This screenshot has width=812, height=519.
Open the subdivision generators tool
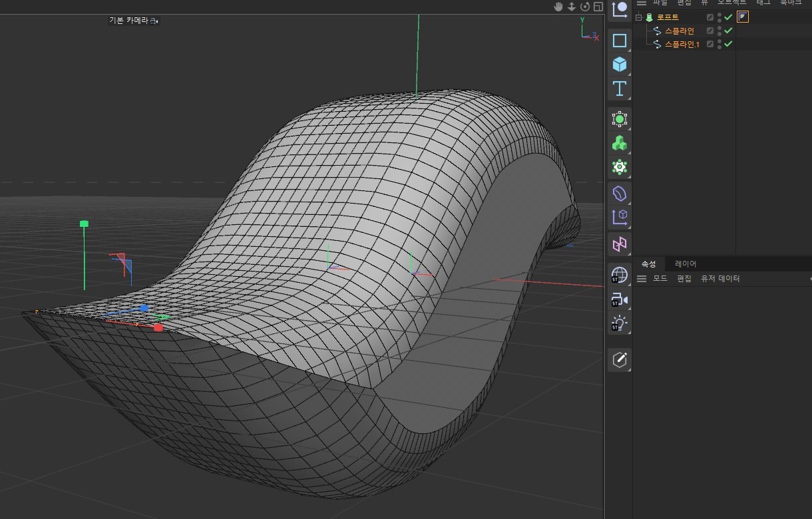tap(620, 119)
